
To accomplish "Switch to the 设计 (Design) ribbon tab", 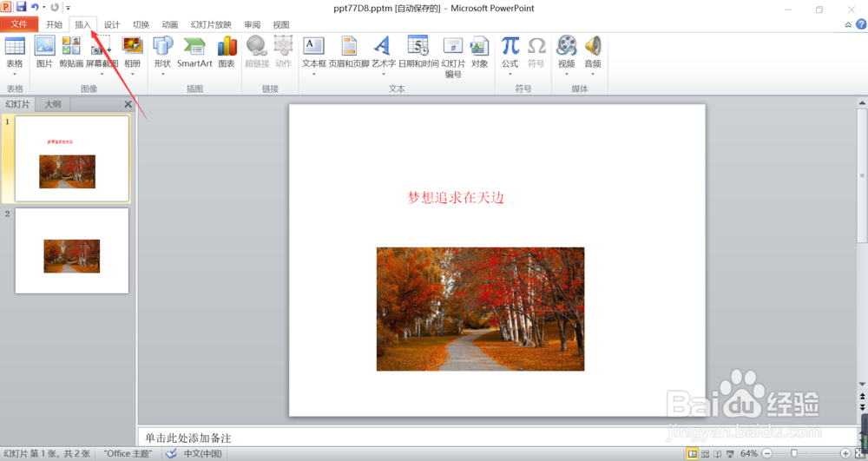I will point(112,24).
